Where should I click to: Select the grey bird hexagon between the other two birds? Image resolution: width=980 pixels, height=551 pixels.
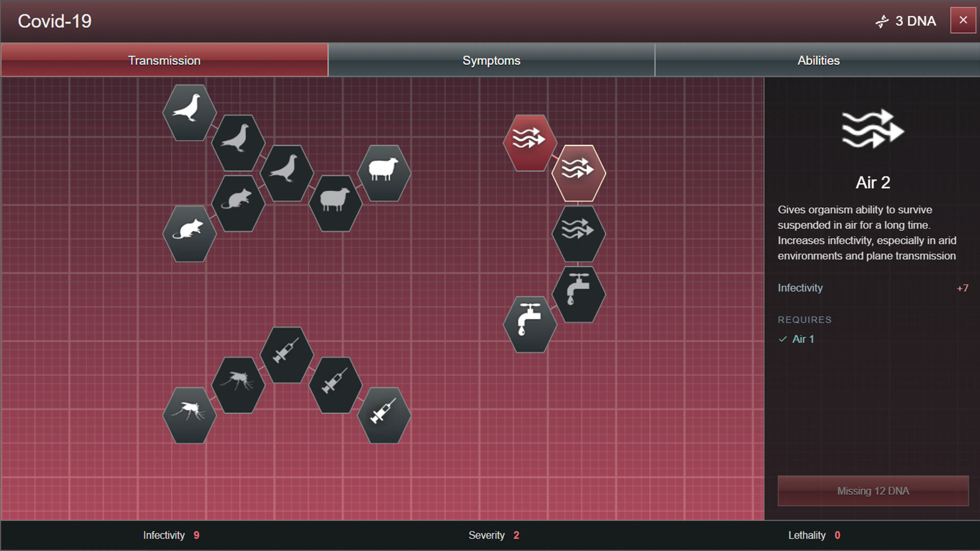[x=238, y=143]
